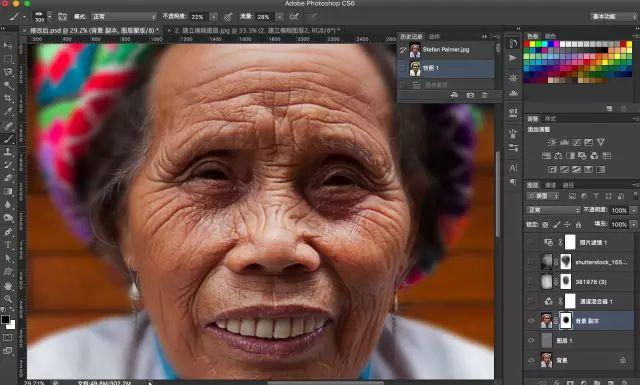Open the layer fill dropdown arrow
The image size is (640, 385).
pos(633,224)
